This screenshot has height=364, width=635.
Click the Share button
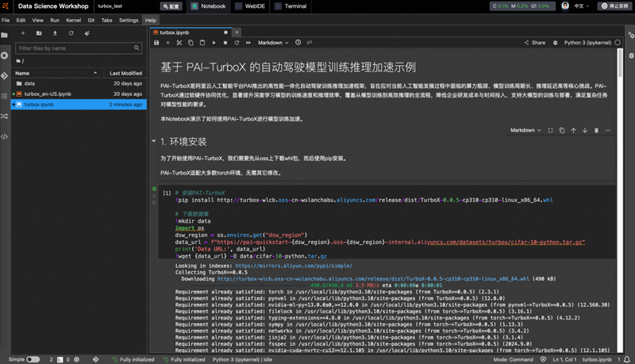534,43
